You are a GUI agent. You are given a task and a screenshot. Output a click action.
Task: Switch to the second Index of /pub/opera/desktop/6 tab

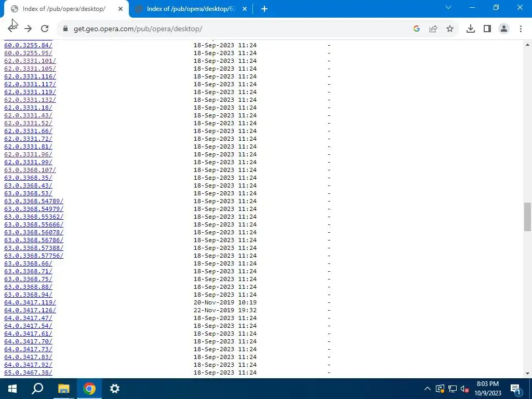pyautogui.click(x=190, y=9)
